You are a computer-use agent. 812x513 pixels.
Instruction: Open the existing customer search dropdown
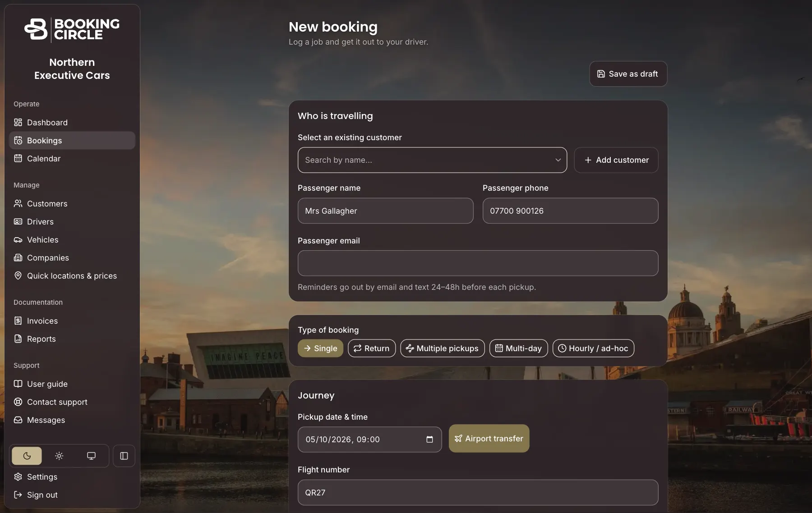[x=432, y=160]
